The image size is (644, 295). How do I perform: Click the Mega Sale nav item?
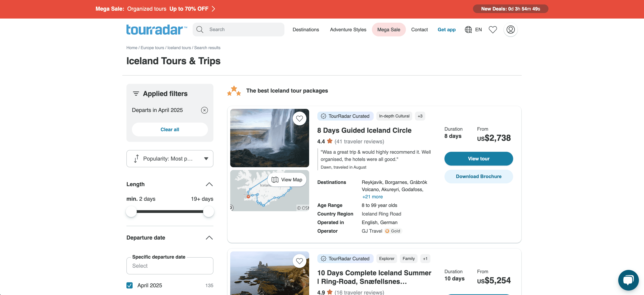[x=389, y=30]
